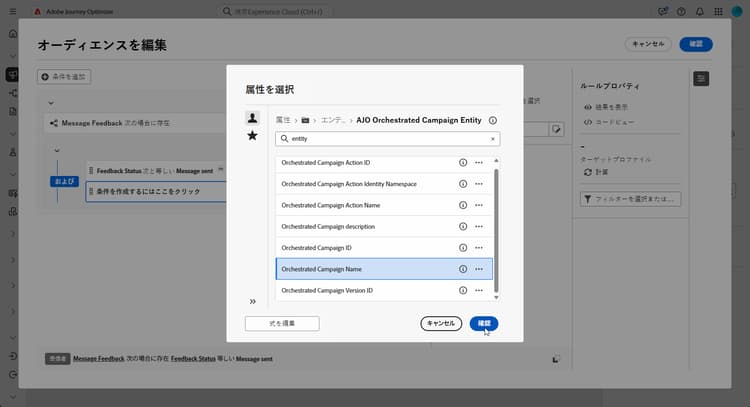Select the Feedback Status condition row
The width and height of the screenshot is (750, 407).
pyautogui.click(x=156, y=171)
